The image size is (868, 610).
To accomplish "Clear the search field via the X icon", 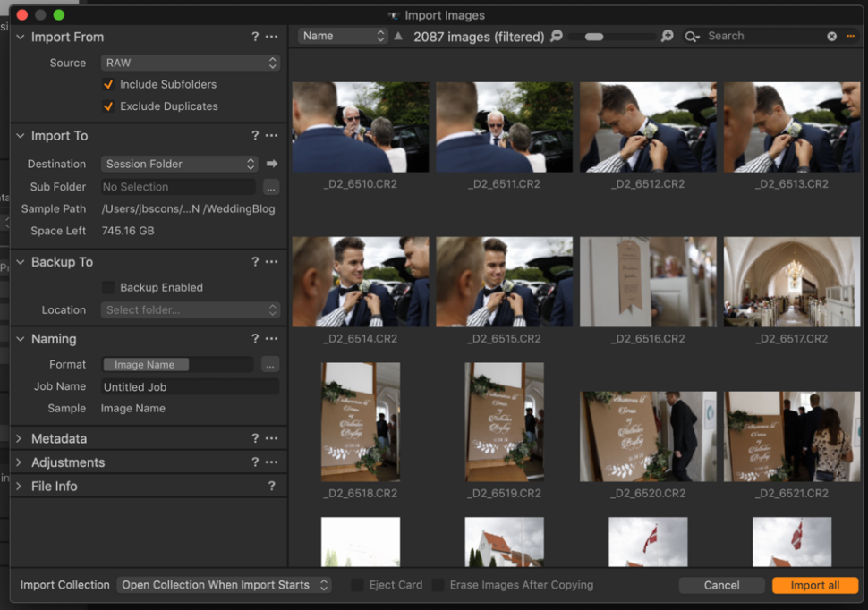I will pyautogui.click(x=831, y=36).
